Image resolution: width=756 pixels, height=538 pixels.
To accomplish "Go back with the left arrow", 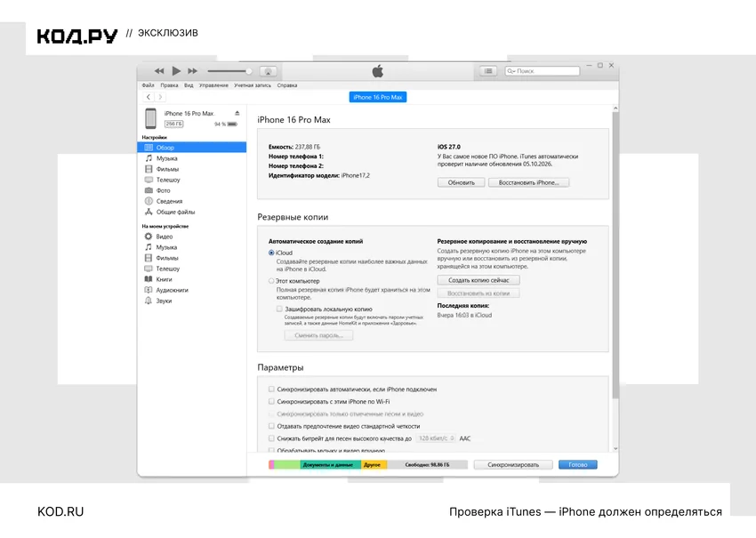I will pos(149,97).
